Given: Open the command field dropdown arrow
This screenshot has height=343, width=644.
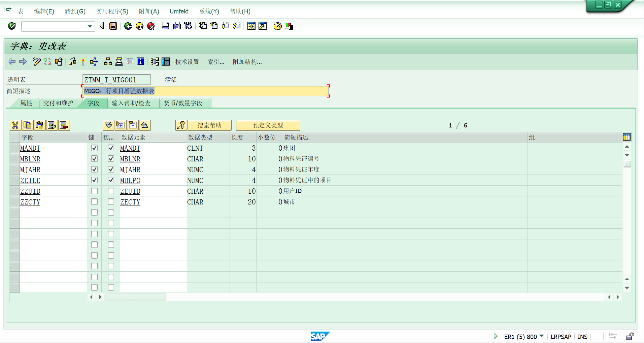Looking at the screenshot, I should coord(90,26).
